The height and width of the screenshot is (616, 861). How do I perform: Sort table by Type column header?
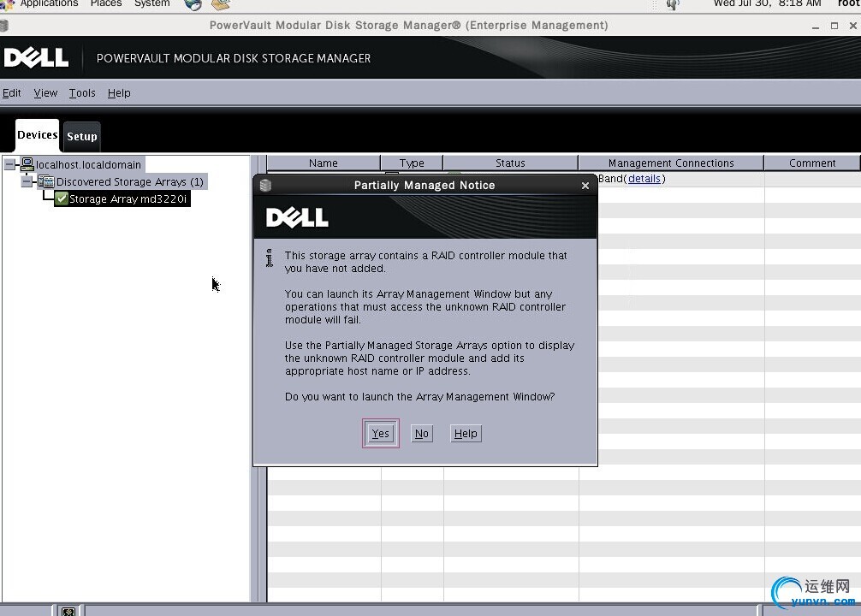[x=412, y=163]
